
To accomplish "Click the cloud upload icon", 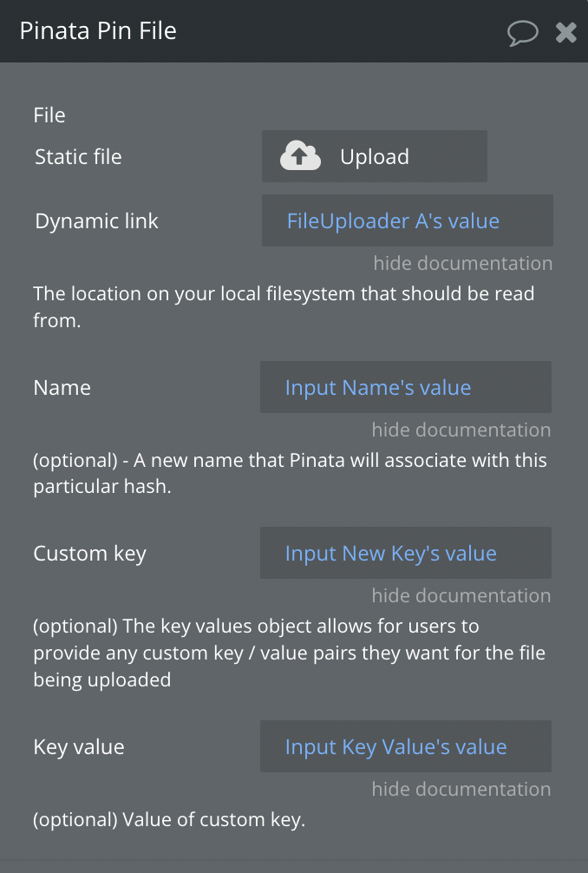I will point(300,155).
